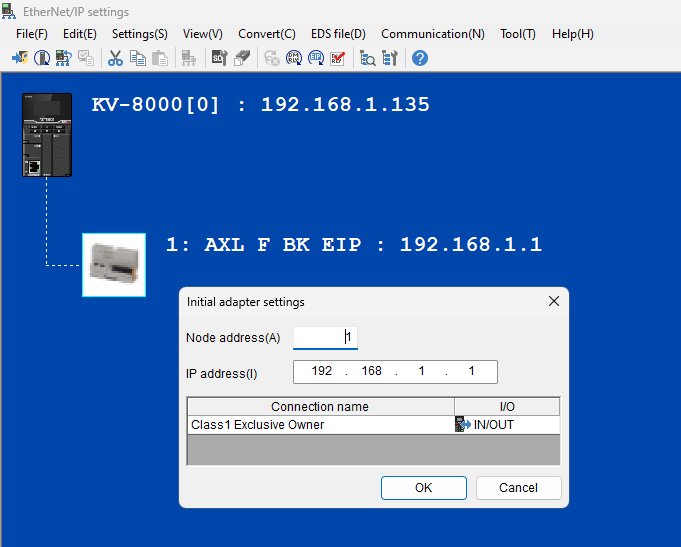Click the EIP refresh toolbar icon
Image resolution: width=681 pixels, height=547 pixels.
point(316,58)
